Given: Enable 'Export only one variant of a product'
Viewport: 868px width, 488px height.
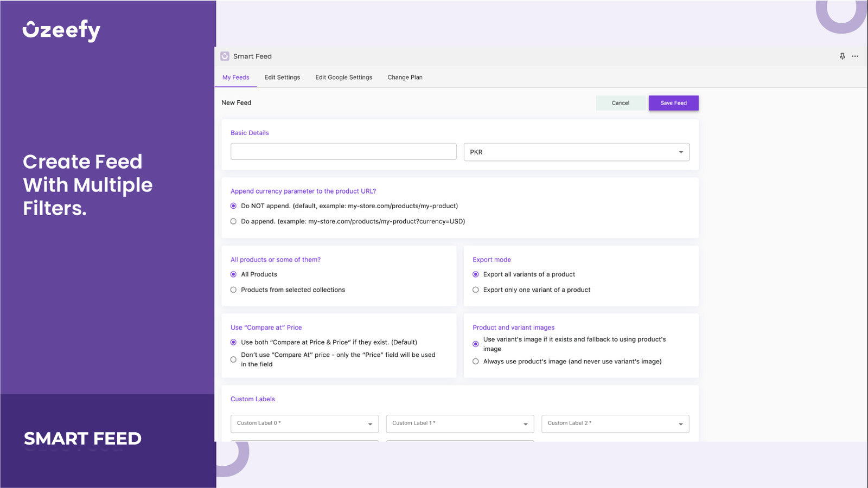Looking at the screenshot, I should (476, 290).
